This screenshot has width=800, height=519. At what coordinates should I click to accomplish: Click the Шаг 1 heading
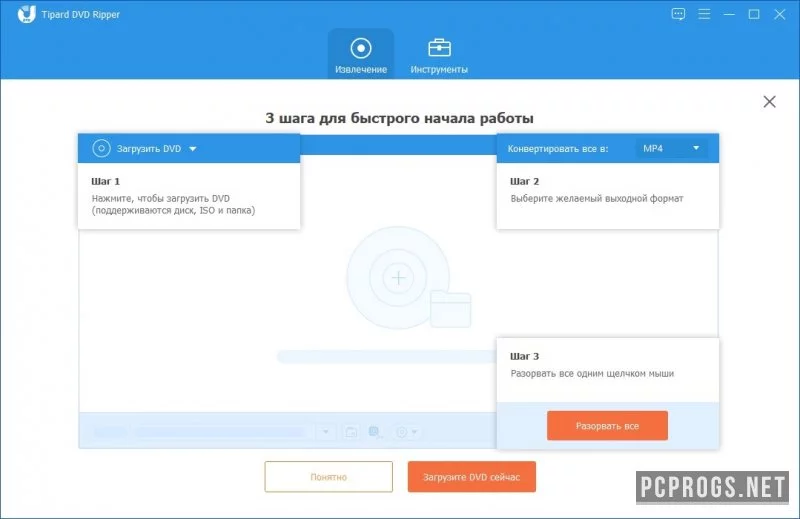click(106, 181)
